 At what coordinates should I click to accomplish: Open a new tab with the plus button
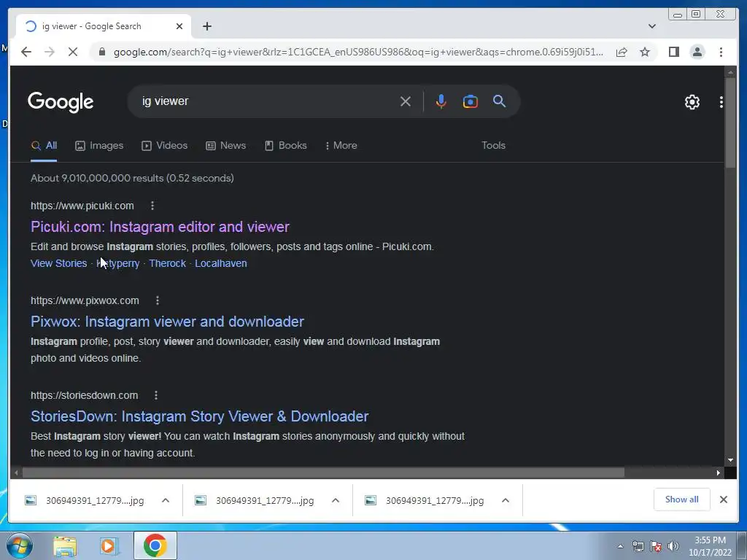pyautogui.click(x=206, y=26)
